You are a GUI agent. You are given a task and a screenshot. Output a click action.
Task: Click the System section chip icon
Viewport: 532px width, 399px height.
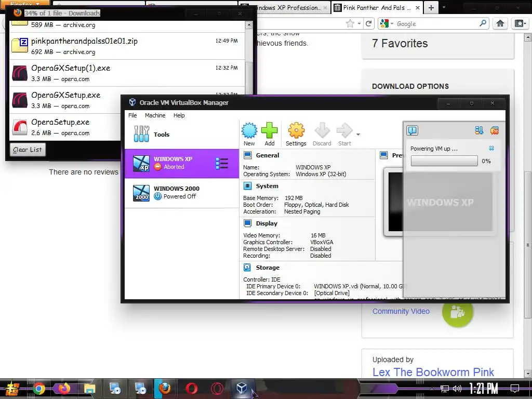tap(248, 186)
